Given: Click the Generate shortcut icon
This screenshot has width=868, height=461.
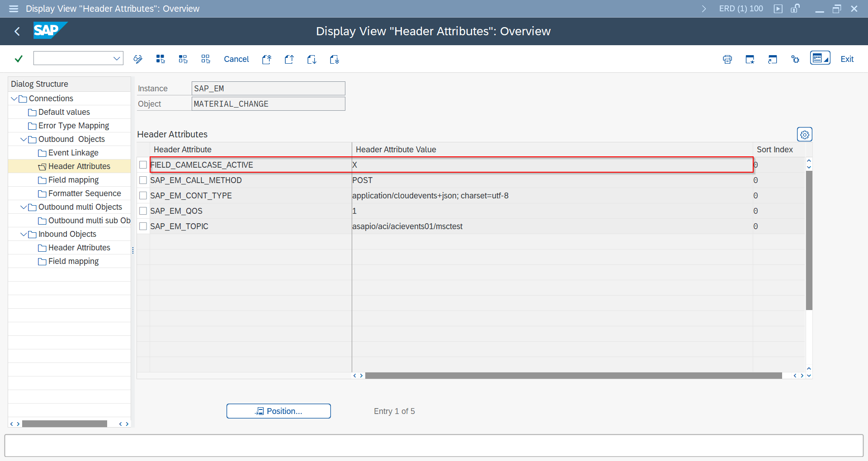Looking at the screenshot, I should tap(773, 59).
